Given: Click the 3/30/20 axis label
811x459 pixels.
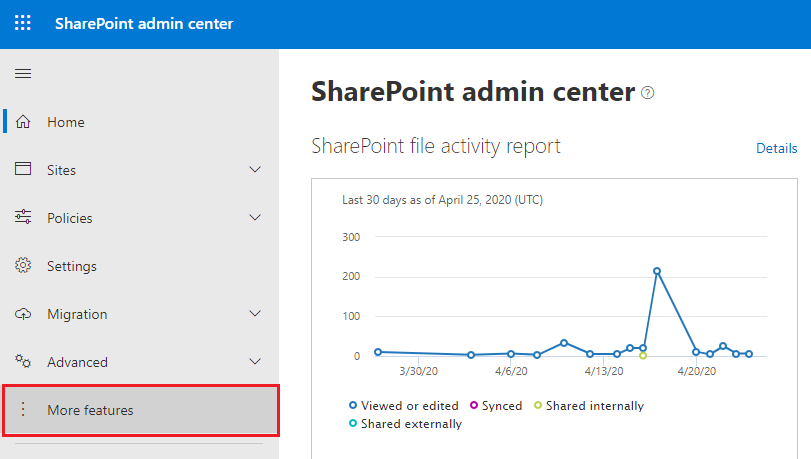Looking at the screenshot, I should tap(418, 371).
